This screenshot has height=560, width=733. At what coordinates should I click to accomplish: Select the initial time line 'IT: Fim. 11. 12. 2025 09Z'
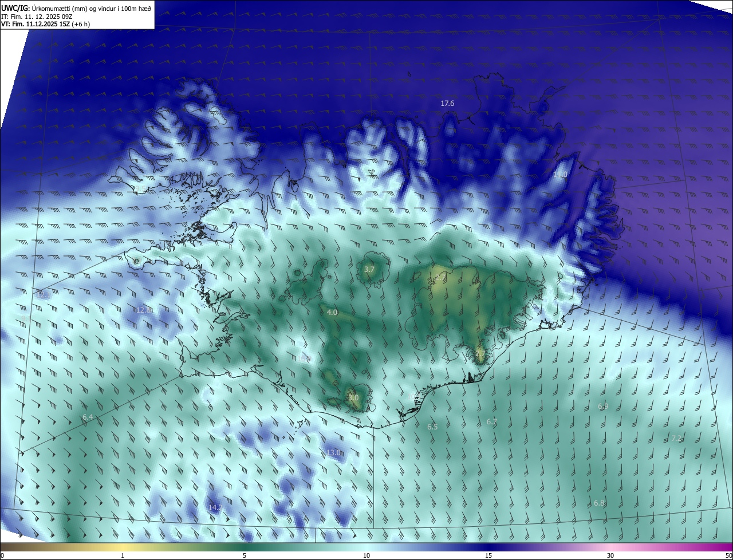(37, 16)
